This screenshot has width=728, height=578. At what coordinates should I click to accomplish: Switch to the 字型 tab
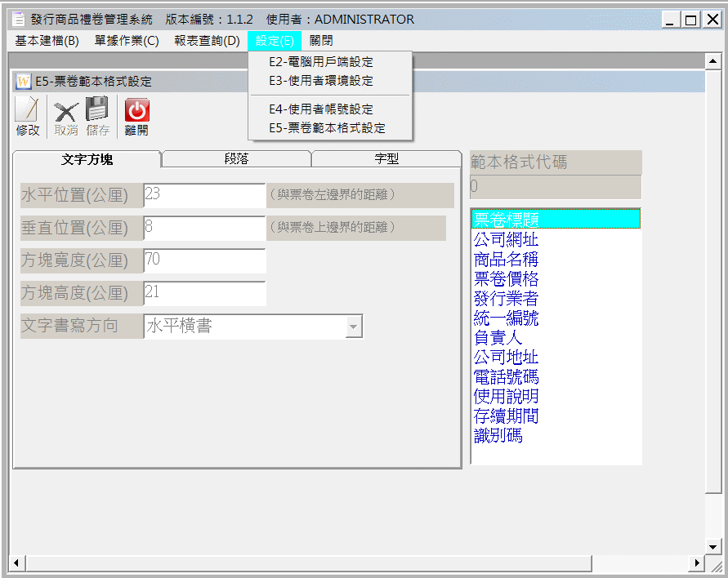tap(386, 158)
